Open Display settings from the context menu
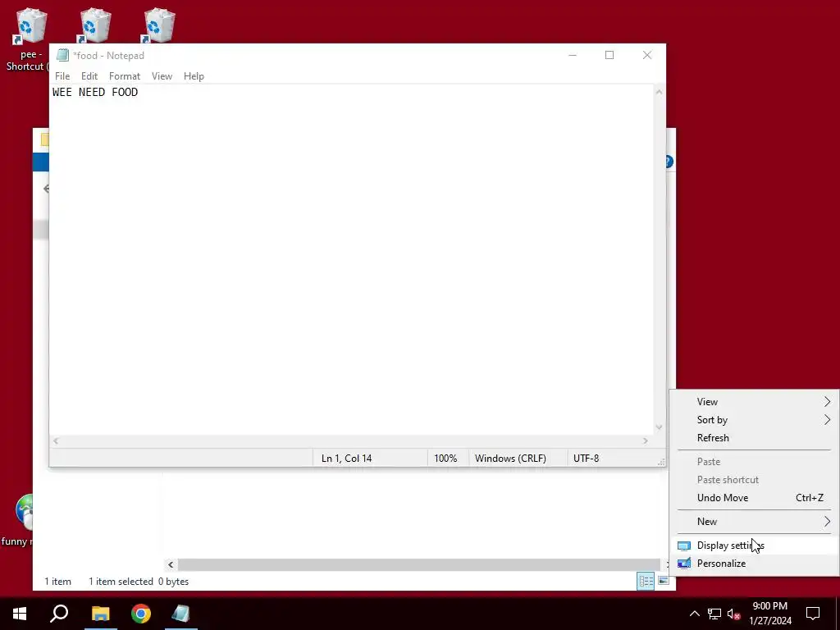Screen dimensions: 840x630 click(x=755, y=546)
